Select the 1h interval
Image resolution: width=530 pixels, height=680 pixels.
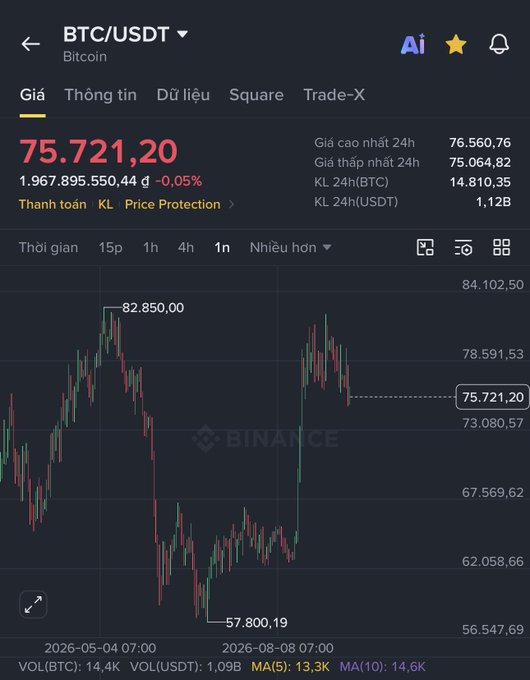(150, 247)
